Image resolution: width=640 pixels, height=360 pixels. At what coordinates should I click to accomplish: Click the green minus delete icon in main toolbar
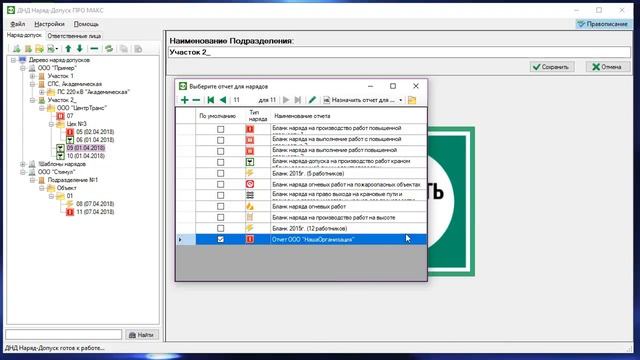[x=94, y=49]
